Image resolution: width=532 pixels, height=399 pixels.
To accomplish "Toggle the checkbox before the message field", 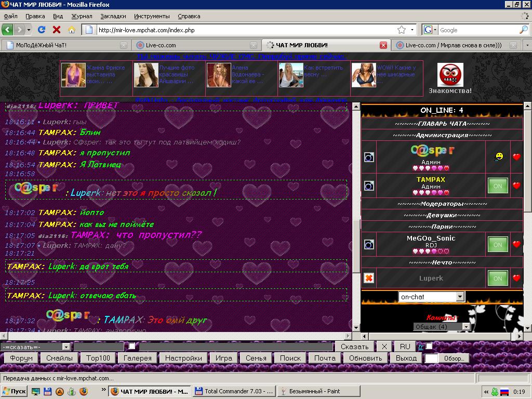I will point(132,347).
